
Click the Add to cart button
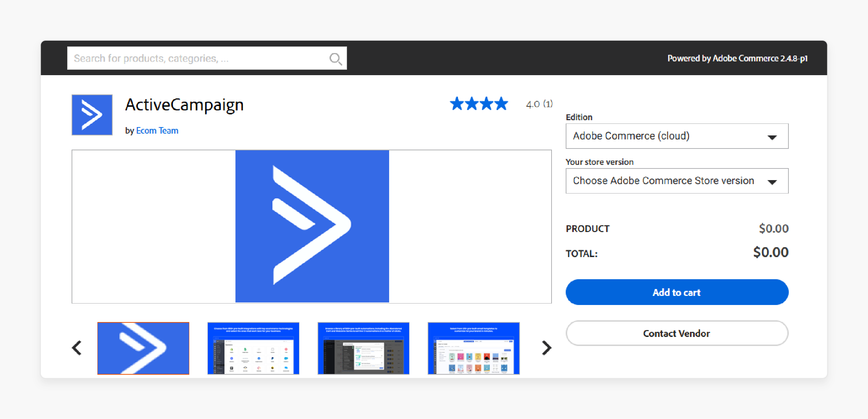(x=677, y=292)
